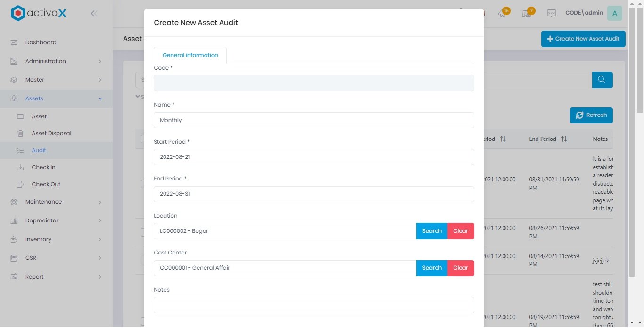Collapse the Assets menu chevron
This screenshot has width=644, height=328.
coord(100,98)
